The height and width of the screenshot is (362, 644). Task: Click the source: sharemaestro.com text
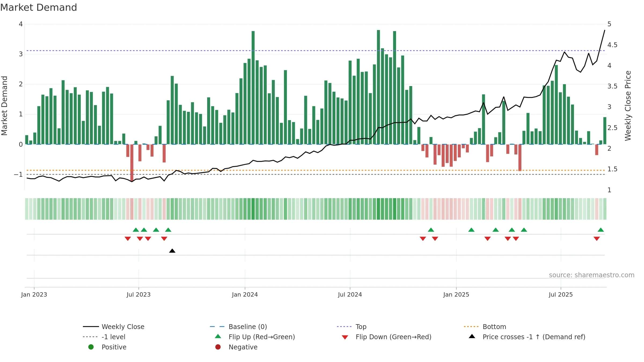click(x=592, y=275)
